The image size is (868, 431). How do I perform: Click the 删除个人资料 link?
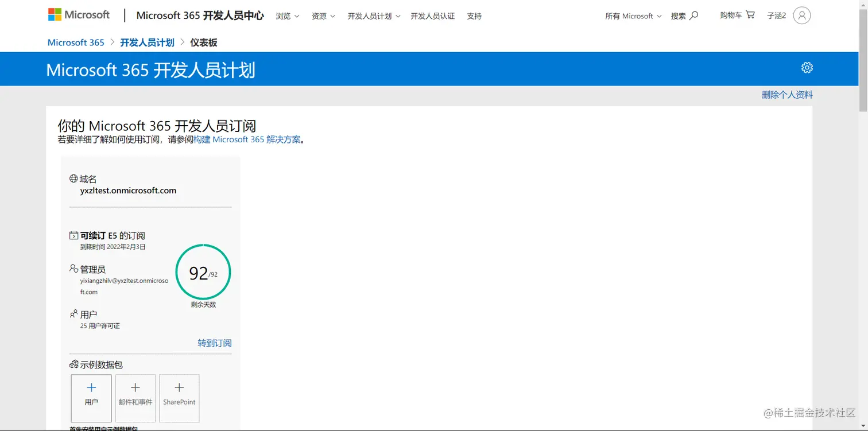click(787, 94)
